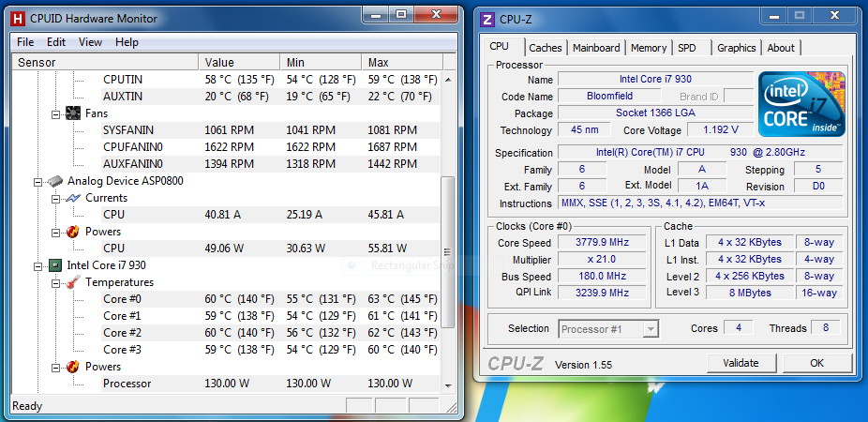Screen dimensions: 868x422
Task: Switch to the About tab in CPU-Z
Action: (781, 48)
